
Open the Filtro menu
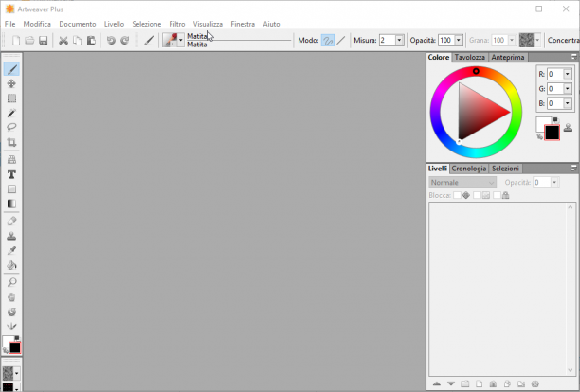point(177,24)
